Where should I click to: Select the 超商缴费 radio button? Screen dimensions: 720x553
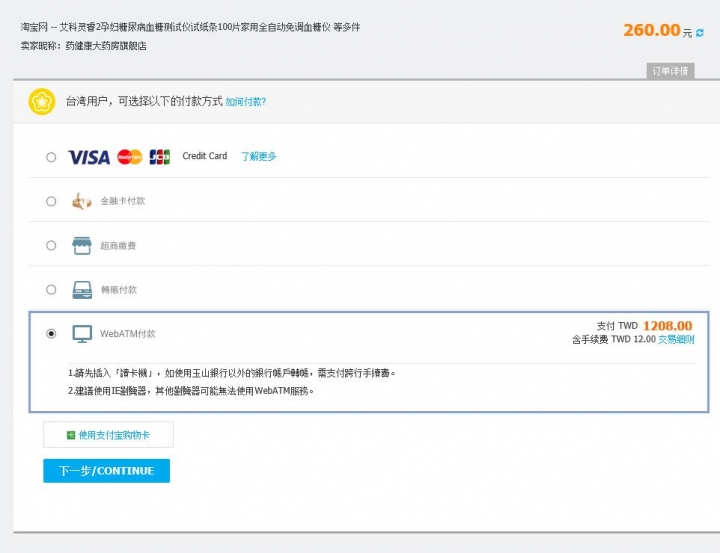point(51,245)
